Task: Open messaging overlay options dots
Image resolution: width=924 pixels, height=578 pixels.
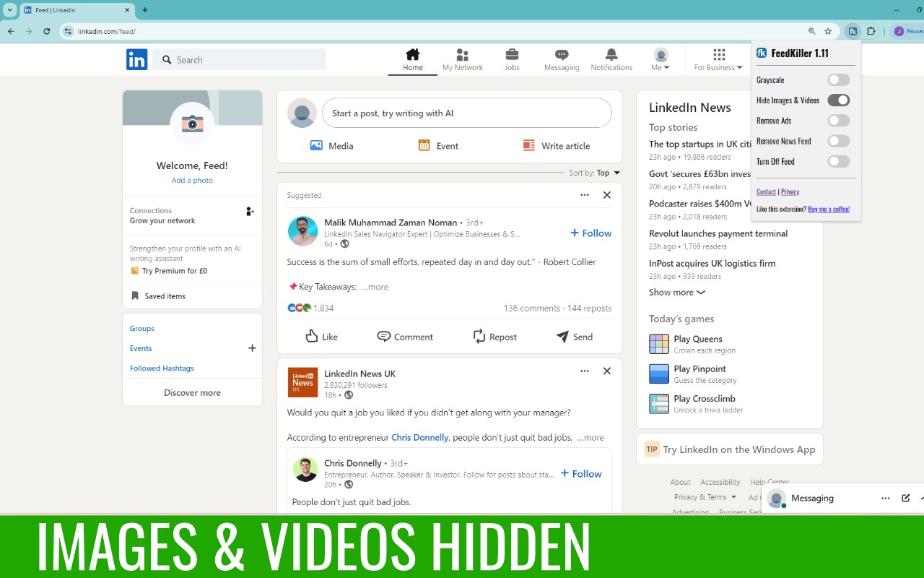Action: tap(886, 498)
